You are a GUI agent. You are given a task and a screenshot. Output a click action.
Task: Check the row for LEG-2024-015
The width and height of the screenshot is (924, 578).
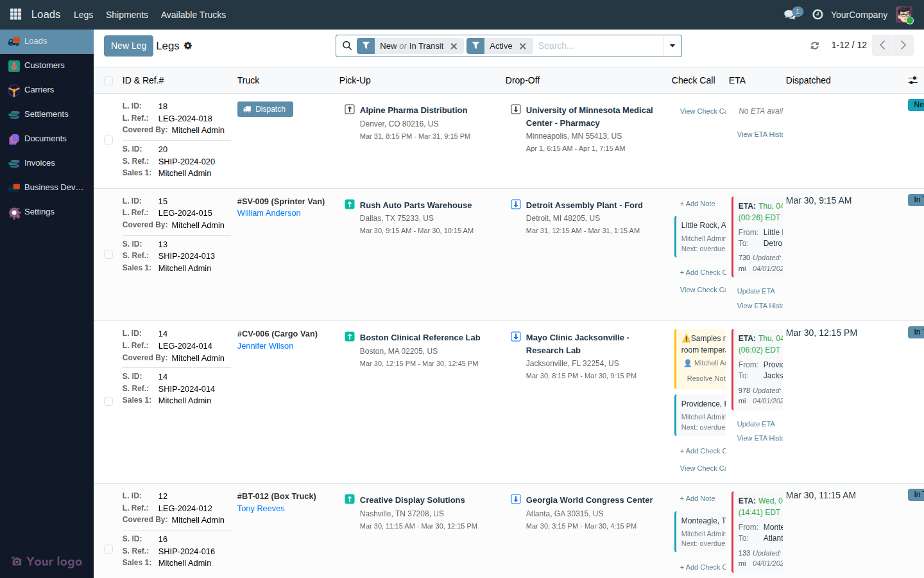pos(108,254)
